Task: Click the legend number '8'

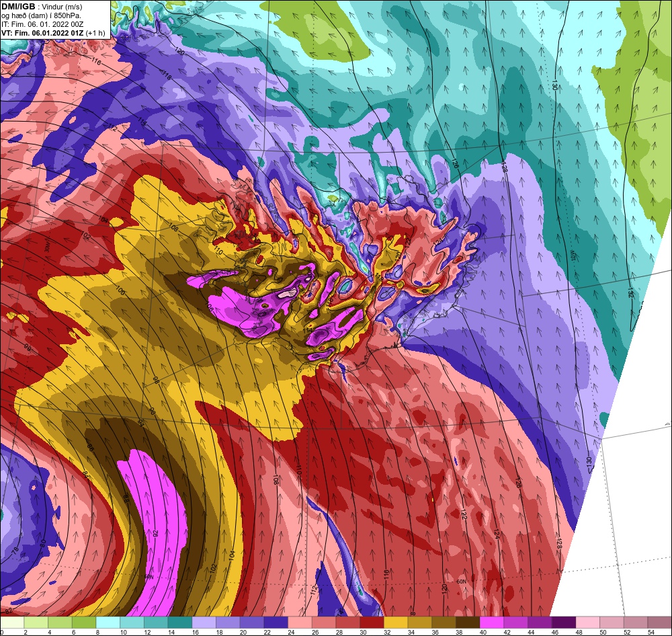Action: (x=97, y=632)
